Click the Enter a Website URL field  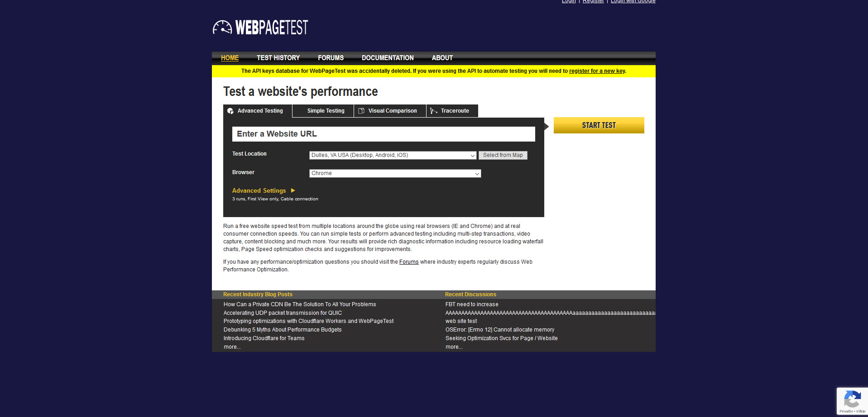pyautogui.click(x=384, y=134)
